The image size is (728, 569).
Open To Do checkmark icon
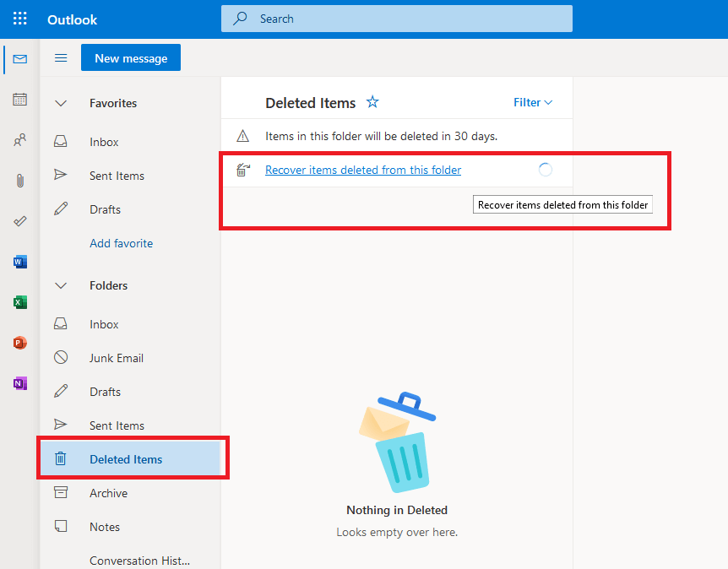click(19, 221)
